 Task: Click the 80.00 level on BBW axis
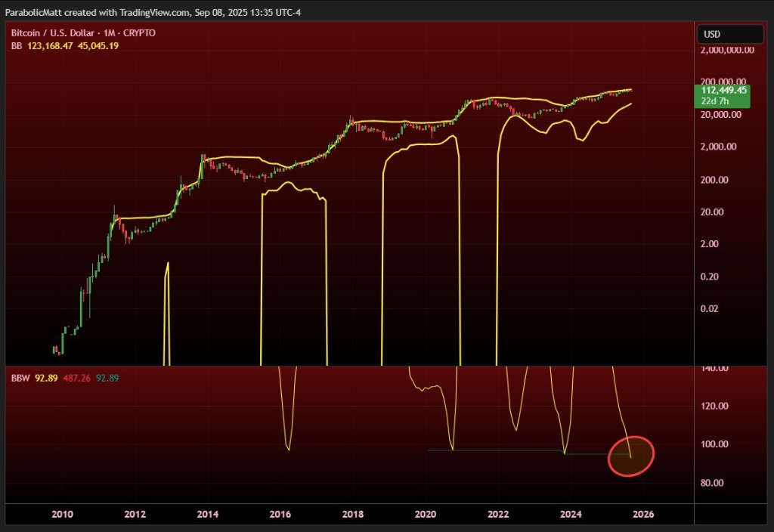[714, 483]
